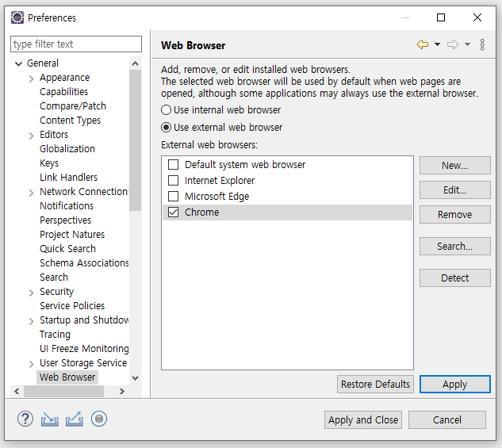Click the Oomph preference recorder icon
Image resolution: width=502 pixels, height=448 pixels.
click(99, 419)
